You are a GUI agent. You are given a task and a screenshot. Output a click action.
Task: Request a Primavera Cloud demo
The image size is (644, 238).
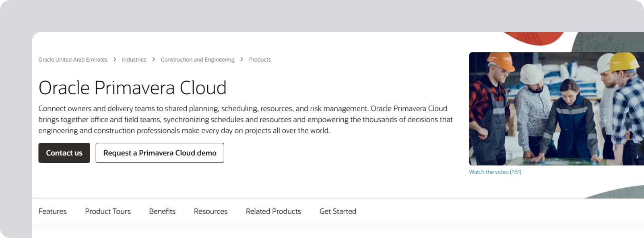(160, 153)
